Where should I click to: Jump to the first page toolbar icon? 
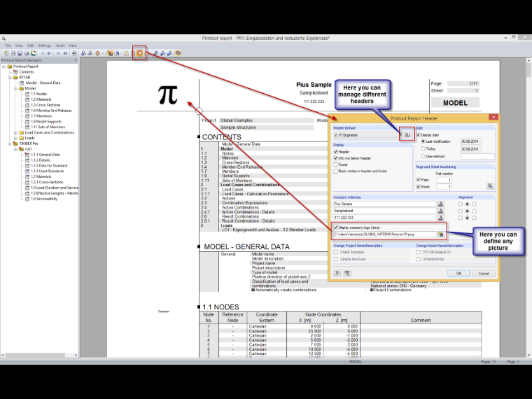[x=58, y=53]
